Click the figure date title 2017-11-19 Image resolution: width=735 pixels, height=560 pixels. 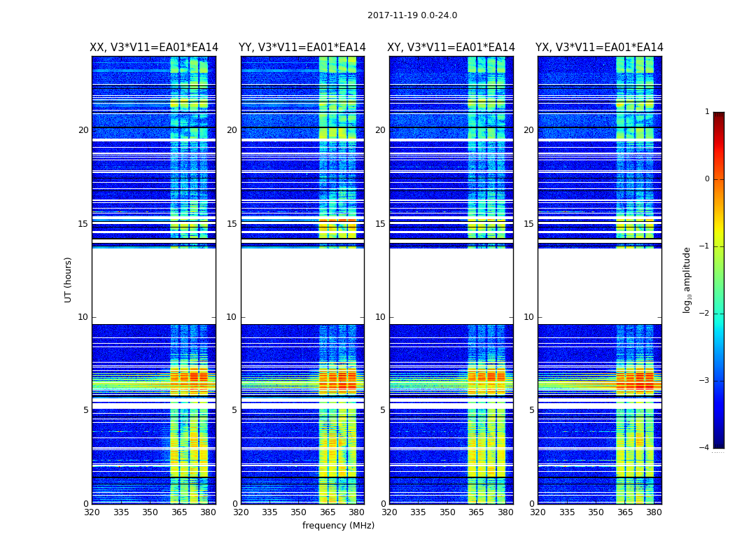point(412,15)
